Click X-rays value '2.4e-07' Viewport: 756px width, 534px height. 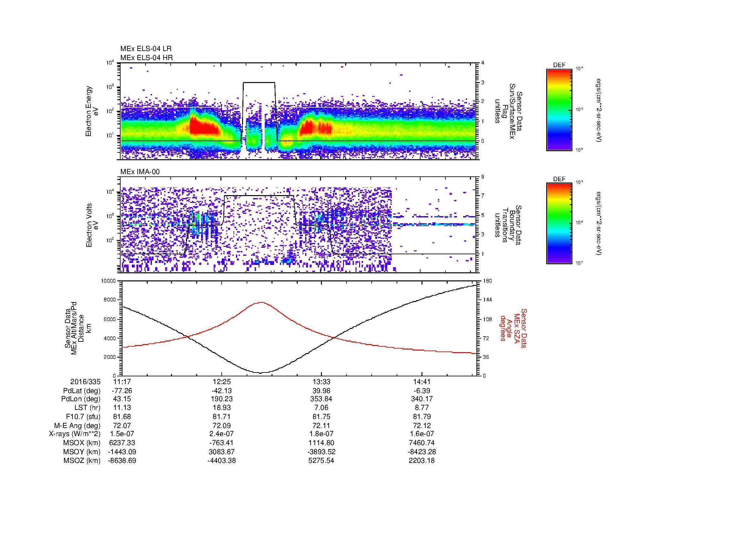click(222, 434)
